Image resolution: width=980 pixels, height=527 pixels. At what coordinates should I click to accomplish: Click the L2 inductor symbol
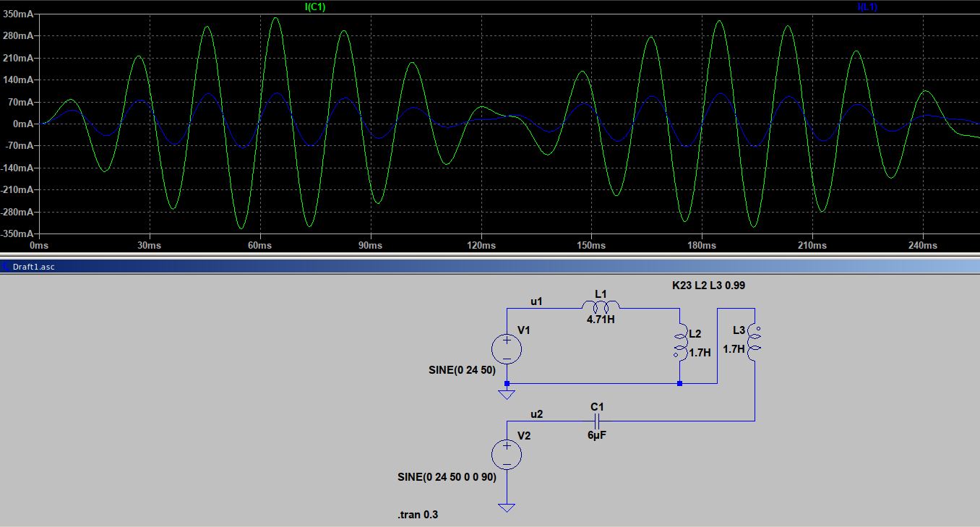pos(680,343)
